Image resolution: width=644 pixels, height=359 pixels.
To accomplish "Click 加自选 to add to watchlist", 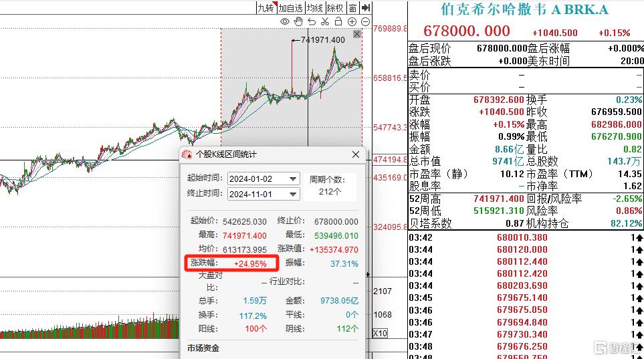I will point(290,8).
